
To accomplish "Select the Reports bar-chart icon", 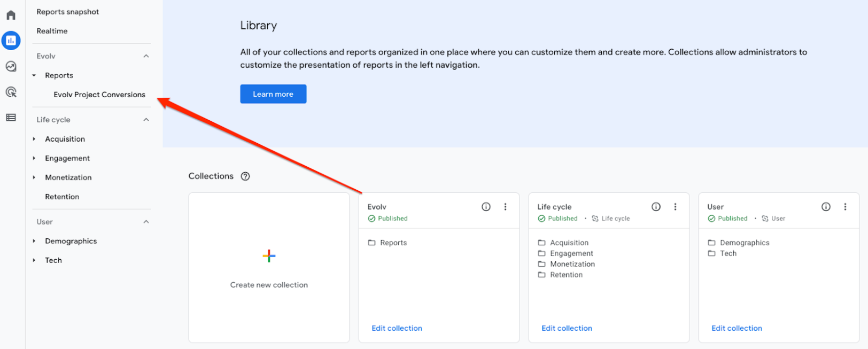I will pos(11,41).
